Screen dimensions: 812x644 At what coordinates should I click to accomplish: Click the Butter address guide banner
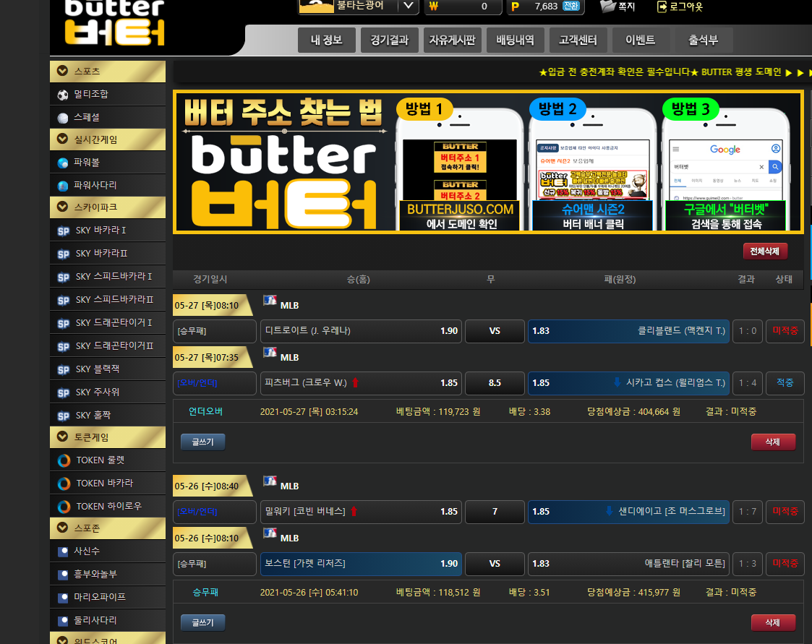tap(487, 162)
